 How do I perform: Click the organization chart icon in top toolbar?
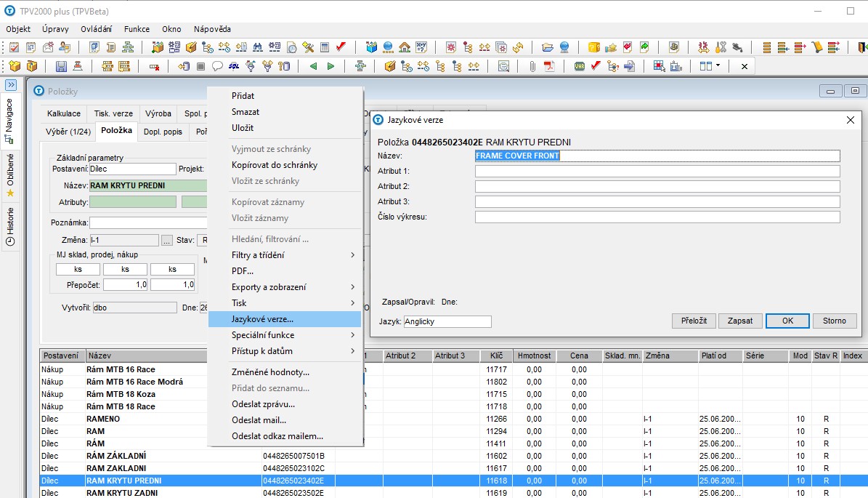pos(128,48)
